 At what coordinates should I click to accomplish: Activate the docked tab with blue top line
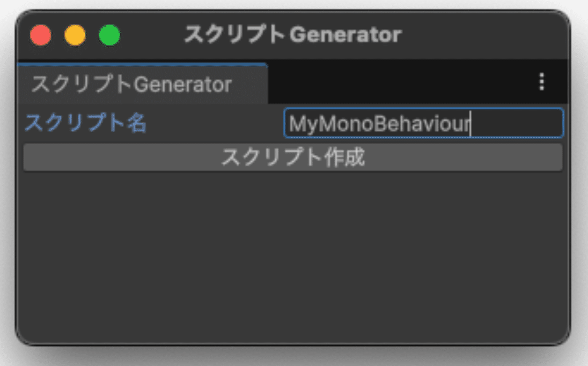tap(131, 85)
